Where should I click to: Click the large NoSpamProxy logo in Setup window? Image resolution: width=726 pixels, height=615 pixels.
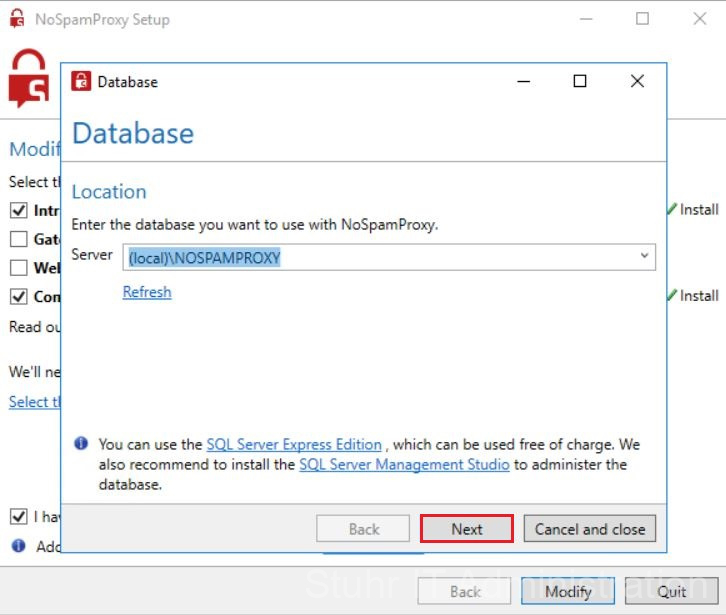pyautogui.click(x=29, y=78)
